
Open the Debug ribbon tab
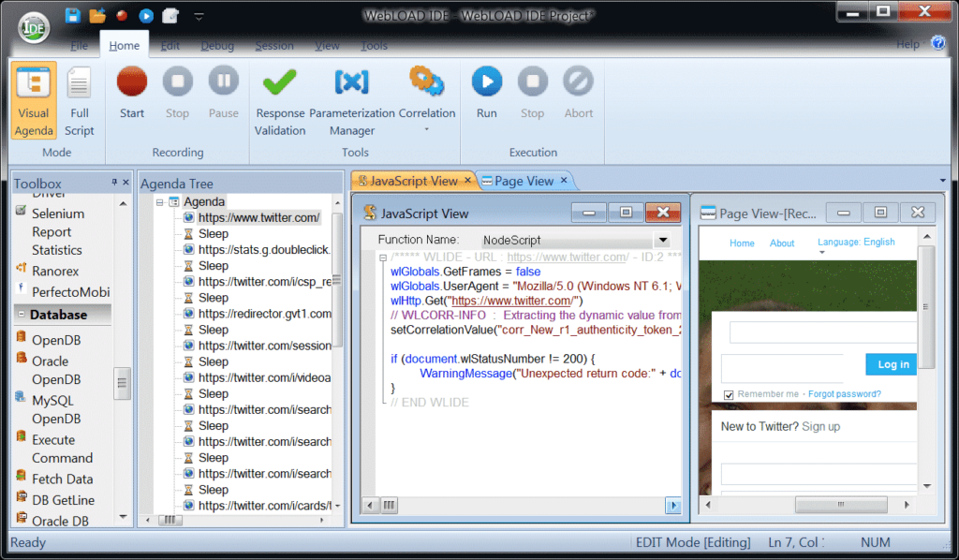[217, 46]
